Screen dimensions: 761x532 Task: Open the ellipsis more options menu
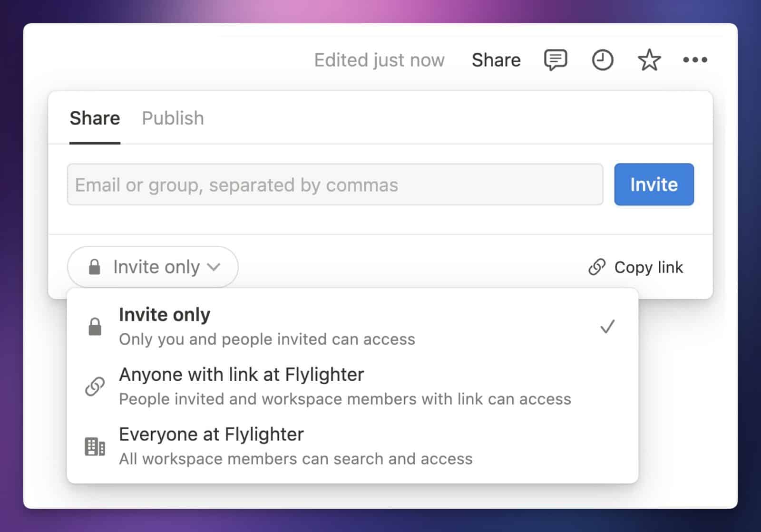(695, 59)
